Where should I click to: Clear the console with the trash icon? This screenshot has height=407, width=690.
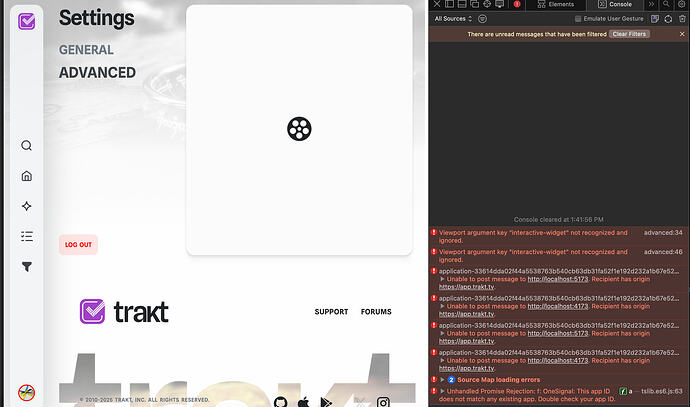click(682, 18)
